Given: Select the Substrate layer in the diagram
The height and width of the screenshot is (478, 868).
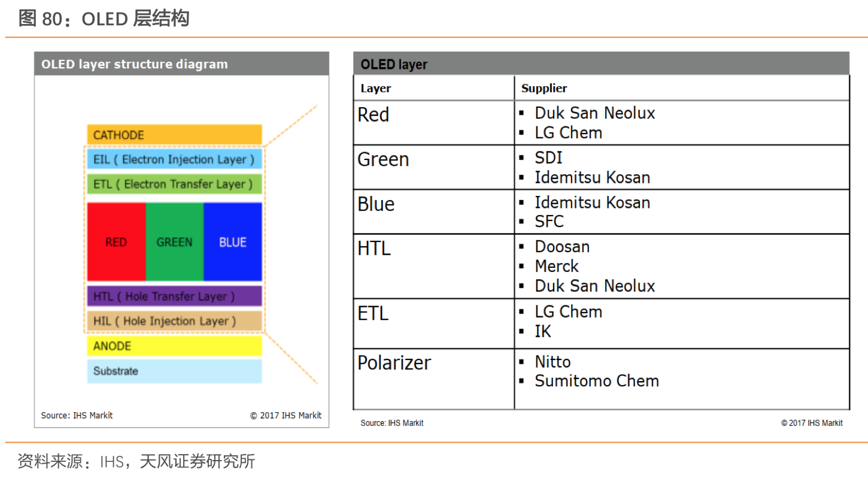Looking at the screenshot, I should point(174,371).
